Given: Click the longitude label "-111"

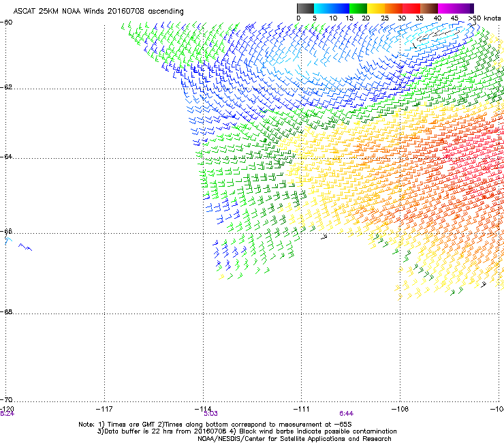Looking at the screenshot, I should pyautogui.click(x=301, y=409).
